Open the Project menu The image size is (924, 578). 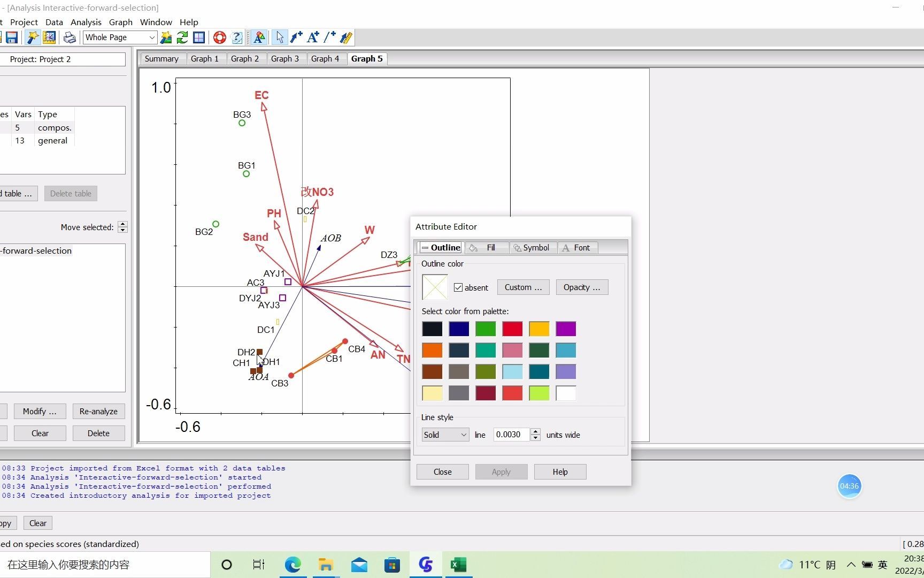(24, 22)
